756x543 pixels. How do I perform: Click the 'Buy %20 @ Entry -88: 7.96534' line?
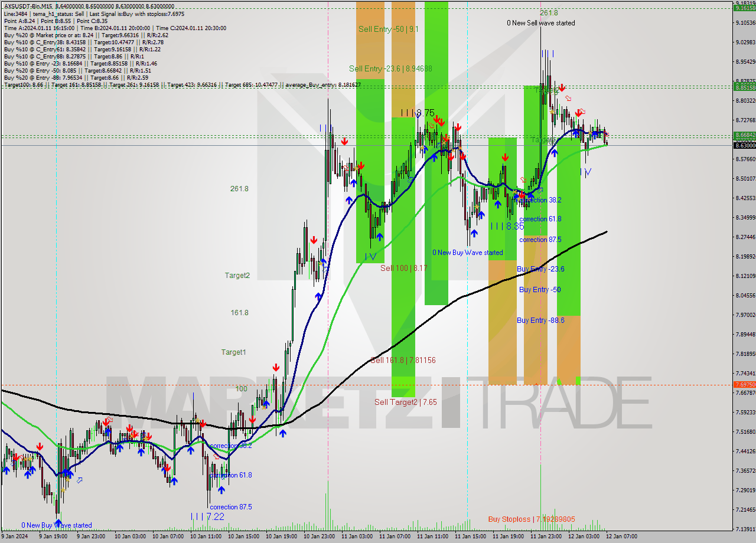click(76, 77)
